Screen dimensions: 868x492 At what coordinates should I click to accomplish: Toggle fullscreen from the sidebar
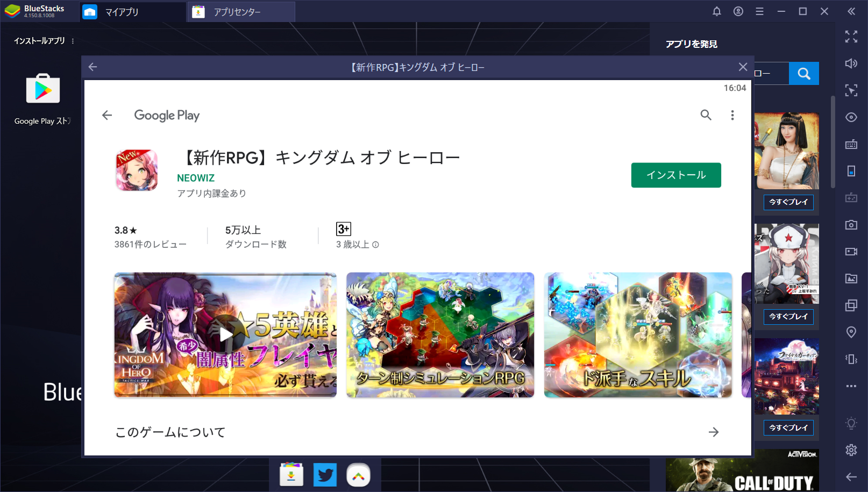tap(851, 37)
